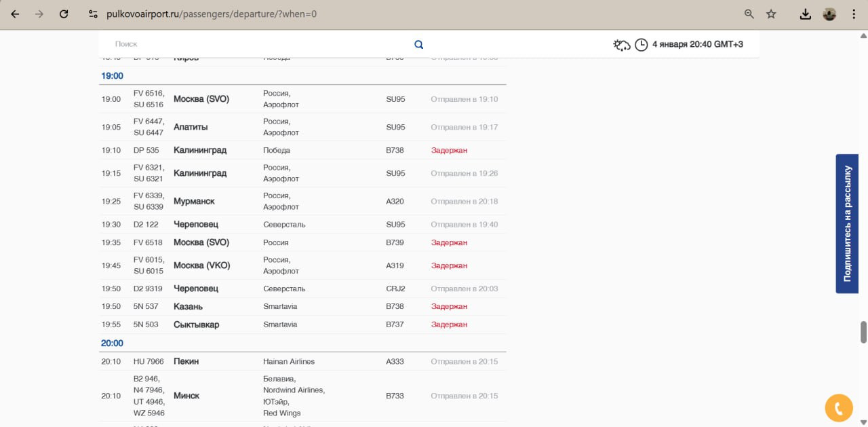The height and width of the screenshot is (427, 868).
Task: Click the address bar URL
Action: click(x=212, y=14)
